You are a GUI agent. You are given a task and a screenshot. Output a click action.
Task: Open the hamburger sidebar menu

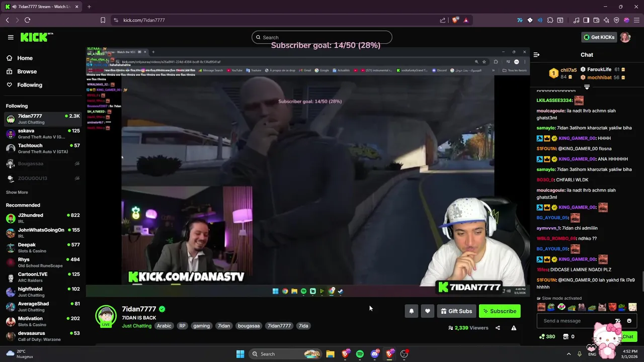pos(11,37)
